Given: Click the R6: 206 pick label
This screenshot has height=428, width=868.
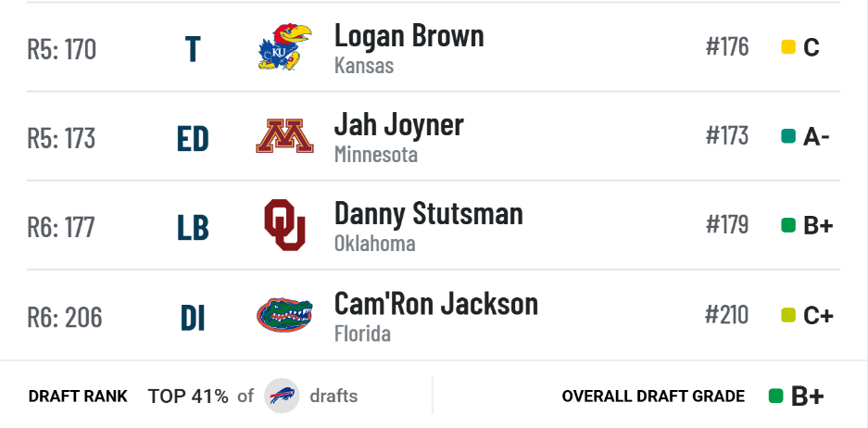Looking at the screenshot, I should pyautogui.click(x=65, y=317).
